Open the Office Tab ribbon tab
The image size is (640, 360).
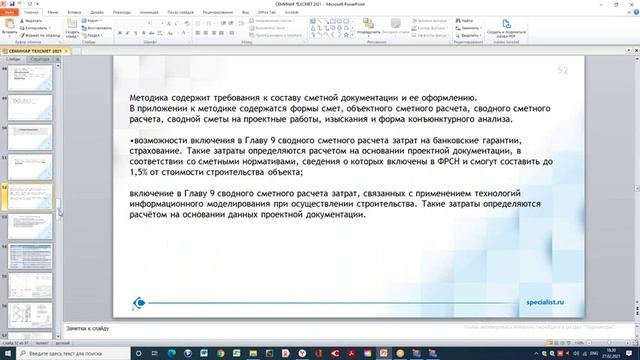pyautogui.click(x=267, y=13)
